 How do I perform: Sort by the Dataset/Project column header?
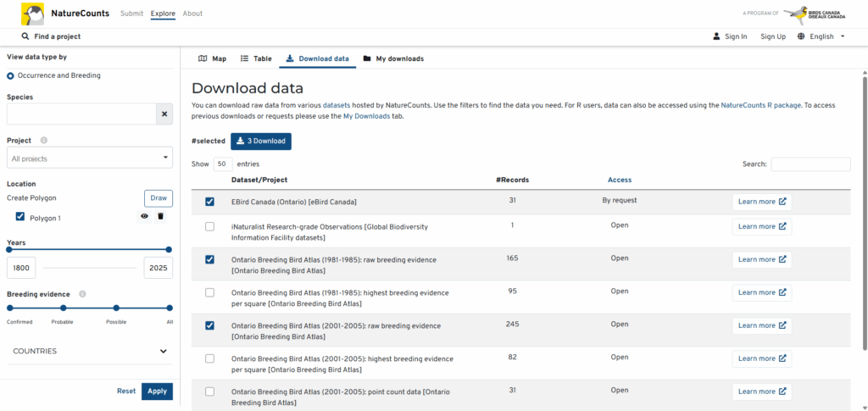(259, 180)
